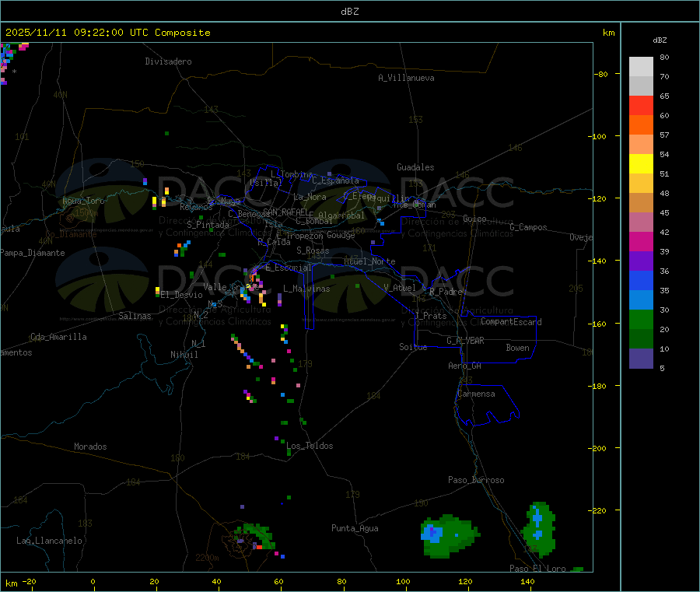The width and height of the screenshot is (700, 592).
Task: Click the J_Prats label
Action: click(430, 316)
